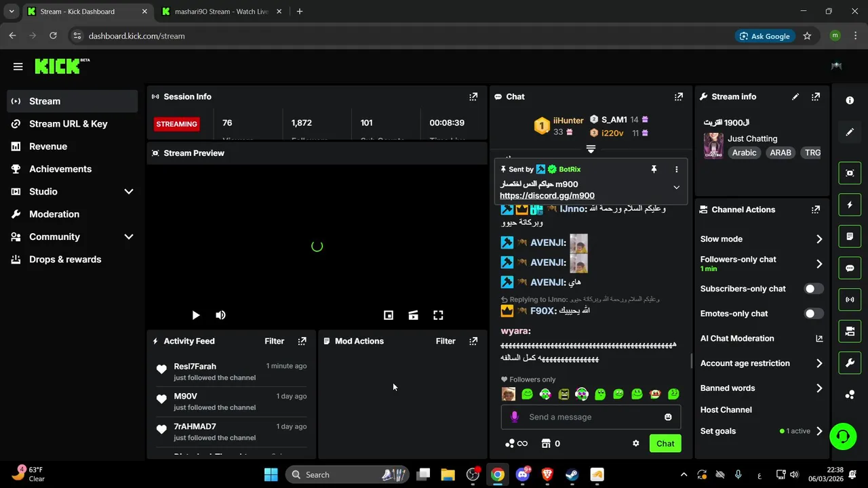Viewport: 868px width, 488px height.
Task: Open Account age restriction settings
Action: [x=761, y=363]
